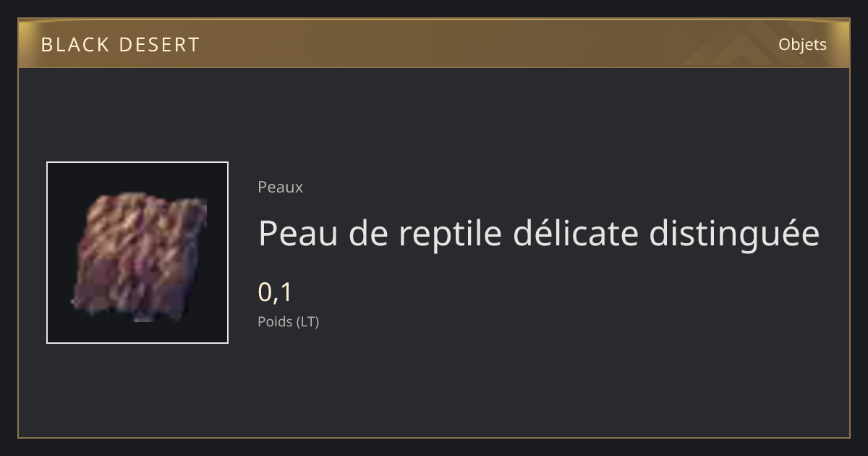Click the word de in the title
The height and width of the screenshot is (456, 868).
369,233
